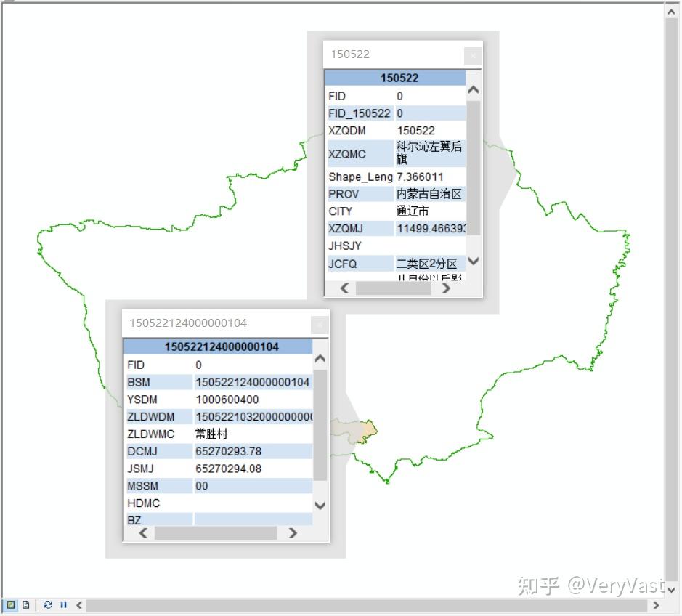Pause map drawing
The image size is (682, 616).
(63, 604)
